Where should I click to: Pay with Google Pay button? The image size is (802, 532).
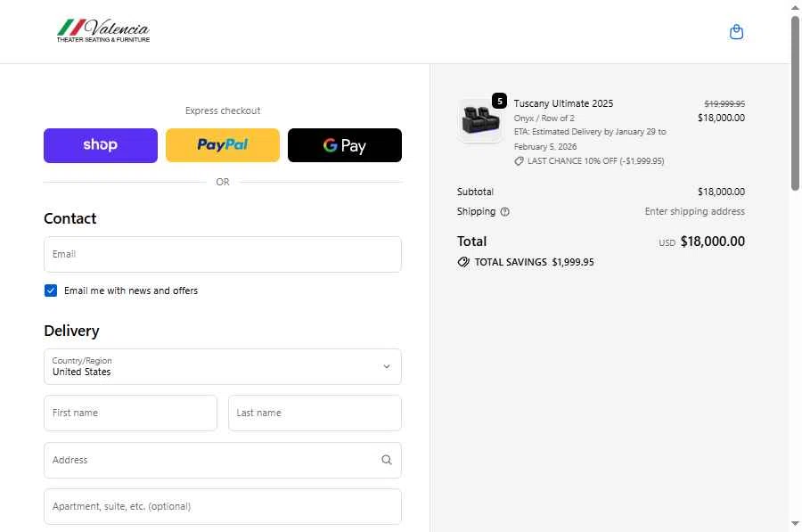345,145
